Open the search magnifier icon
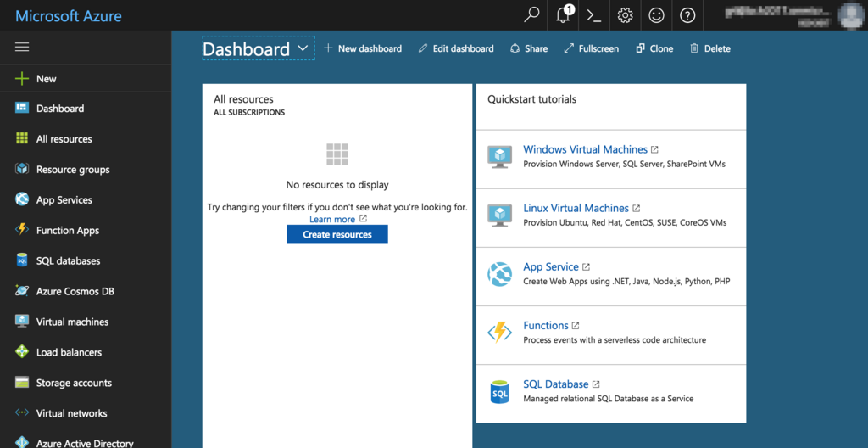 point(531,15)
